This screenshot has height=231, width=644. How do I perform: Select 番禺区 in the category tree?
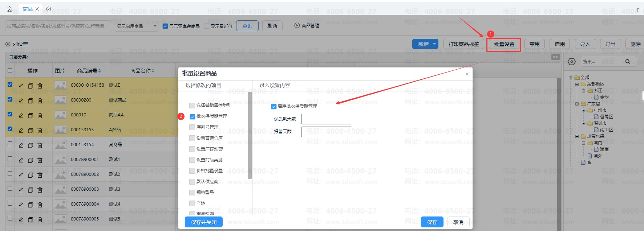point(607,117)
